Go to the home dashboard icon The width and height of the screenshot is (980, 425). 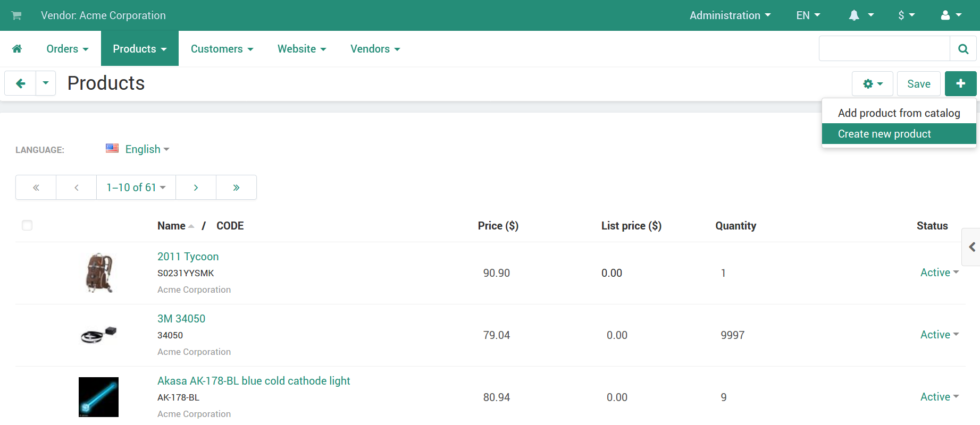17,49
